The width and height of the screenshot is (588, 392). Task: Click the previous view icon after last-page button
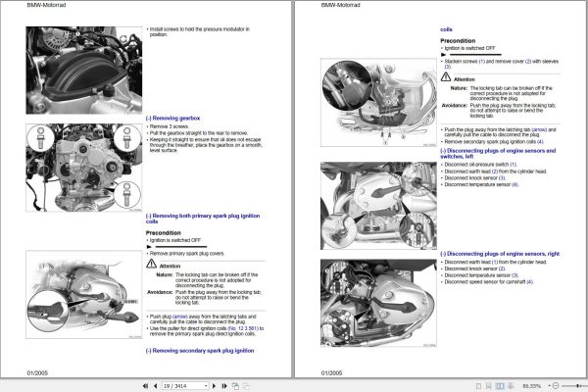235,385
